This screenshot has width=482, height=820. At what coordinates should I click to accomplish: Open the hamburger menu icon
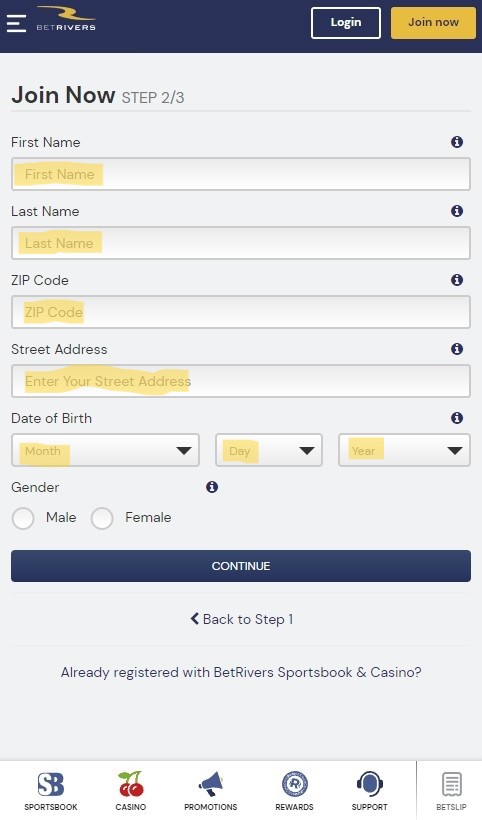point(16,23)
